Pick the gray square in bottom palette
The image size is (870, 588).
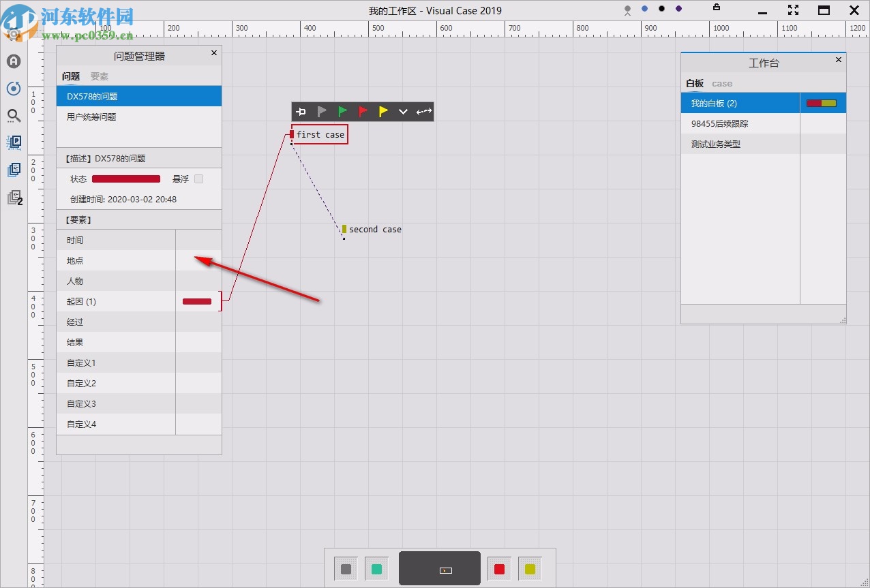point(346,569)
